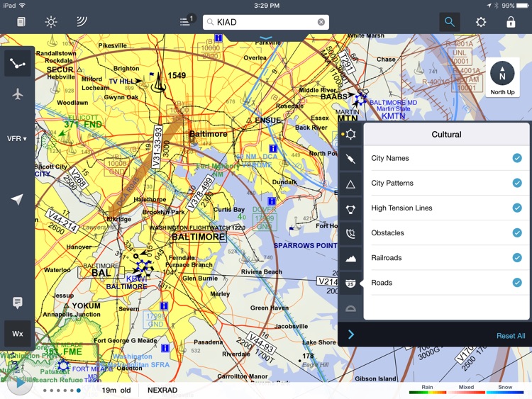The height and width of the screenshot is (399, 532).
Task: Select the navaid hexagon category icon
Action: pyautogui.click(x=350, y=209)
